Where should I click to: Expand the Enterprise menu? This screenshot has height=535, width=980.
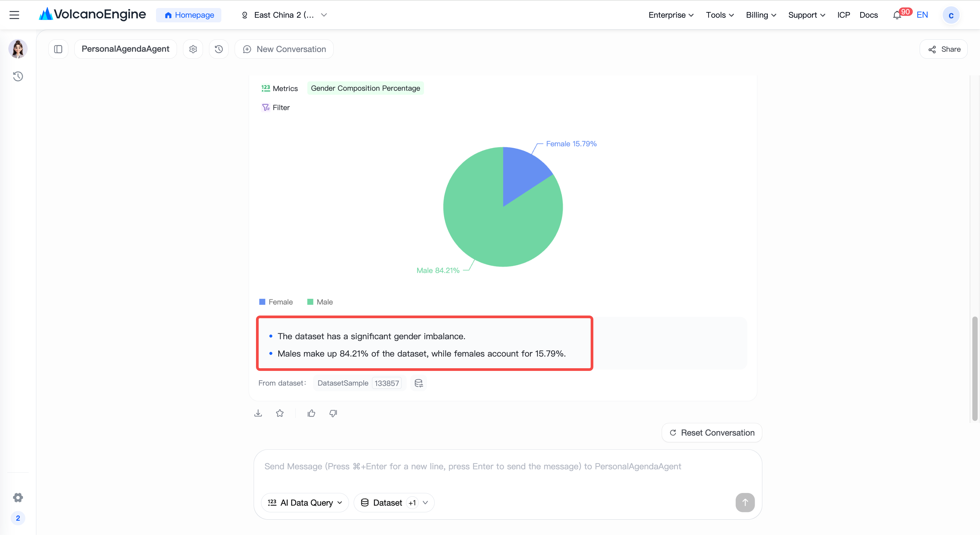(x=671, y=15)
